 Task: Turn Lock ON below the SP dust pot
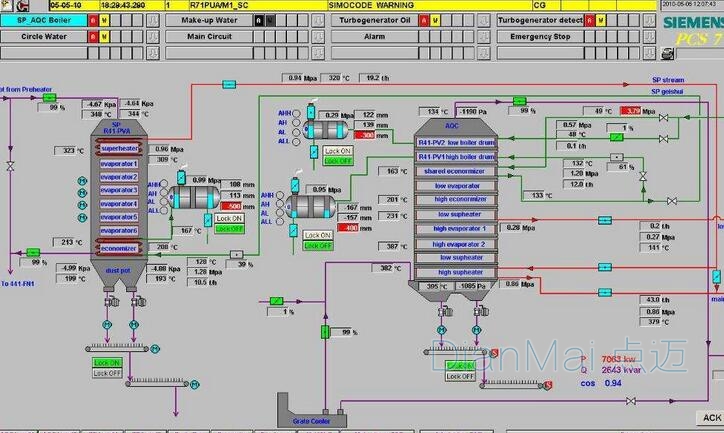107,362
